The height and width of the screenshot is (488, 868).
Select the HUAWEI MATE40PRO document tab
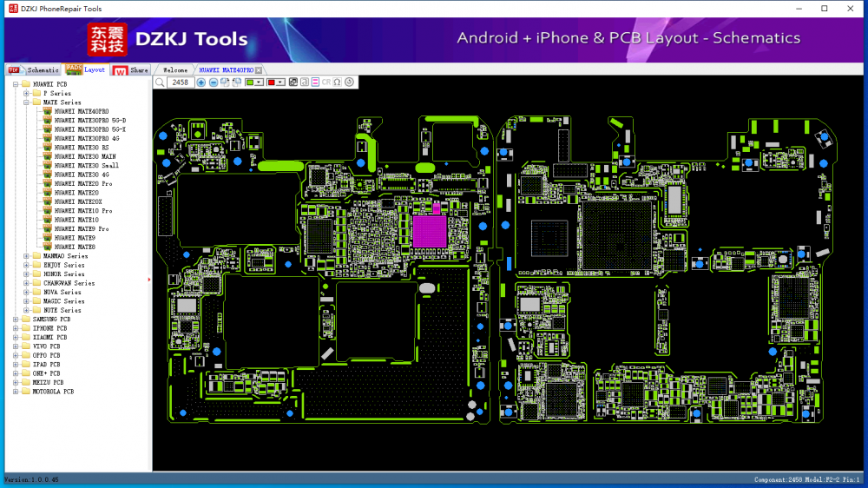click(226, 70)
